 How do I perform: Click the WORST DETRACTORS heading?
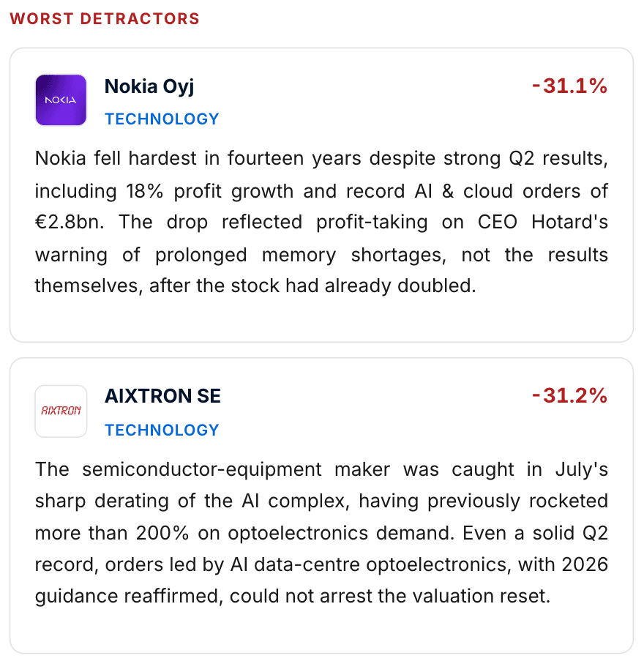coord(105,18)
